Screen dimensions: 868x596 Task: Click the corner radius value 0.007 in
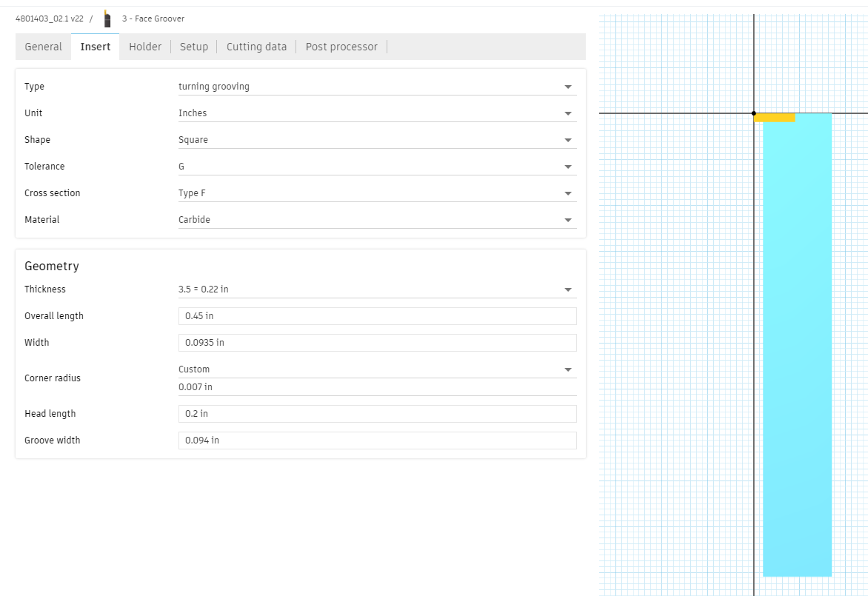[377, 386]
